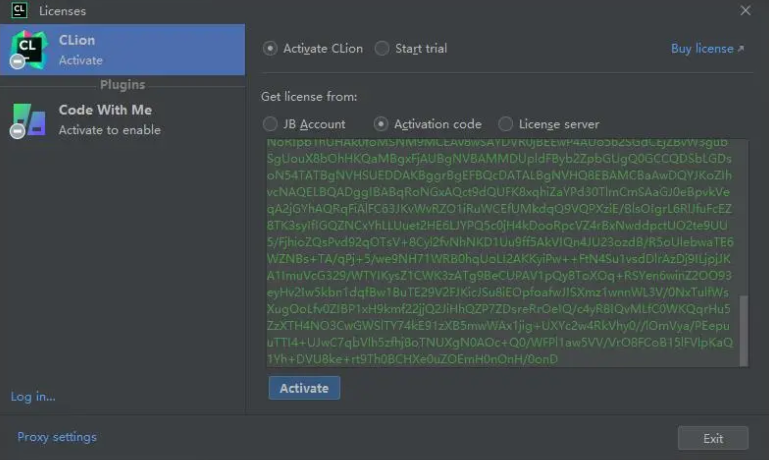Viewport: 769px width, 460px height.
Task: Click inside the activation code text area
Action: [503, 253]
